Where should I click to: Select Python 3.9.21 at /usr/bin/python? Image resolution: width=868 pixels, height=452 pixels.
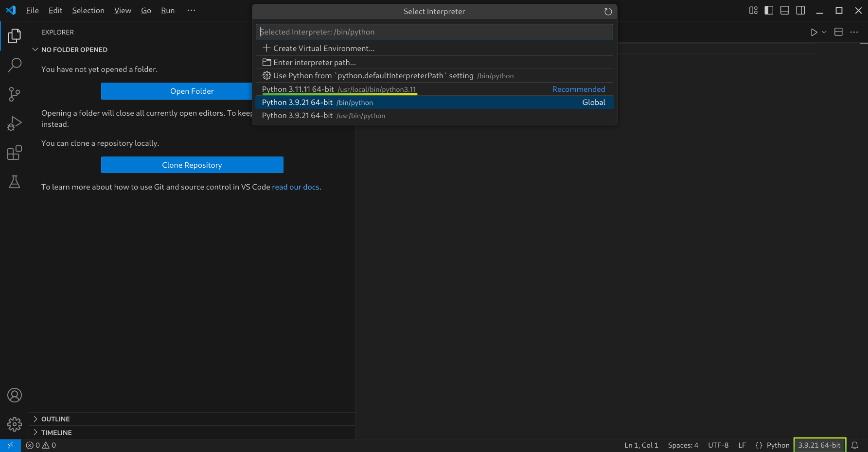tap(434, 116)
